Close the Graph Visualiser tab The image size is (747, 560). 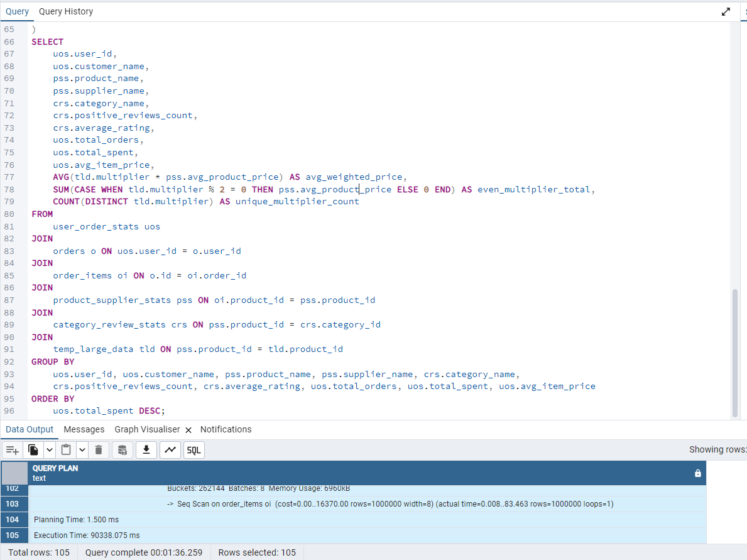pyautogui.click(x=188, y=430)
